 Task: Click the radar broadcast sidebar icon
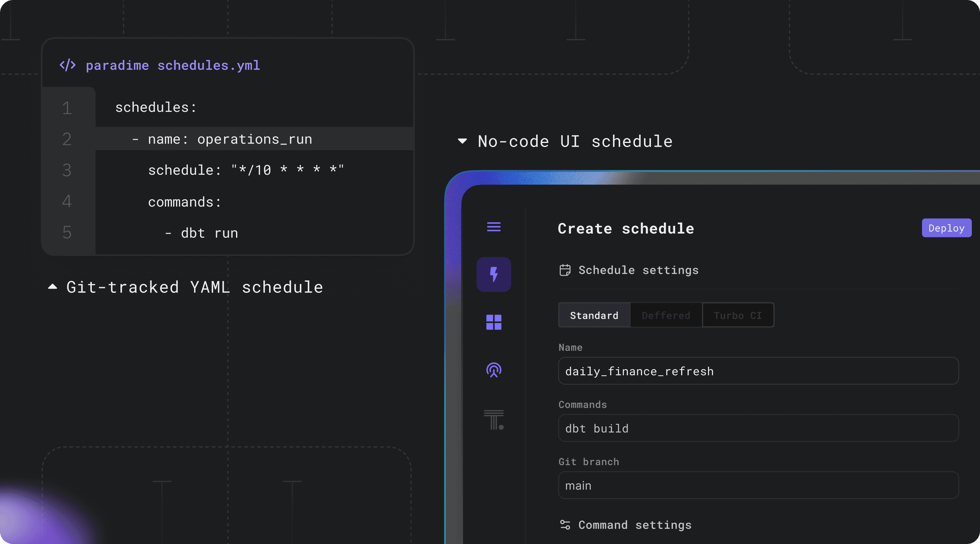pyautogui.click(x=494, y=370)
